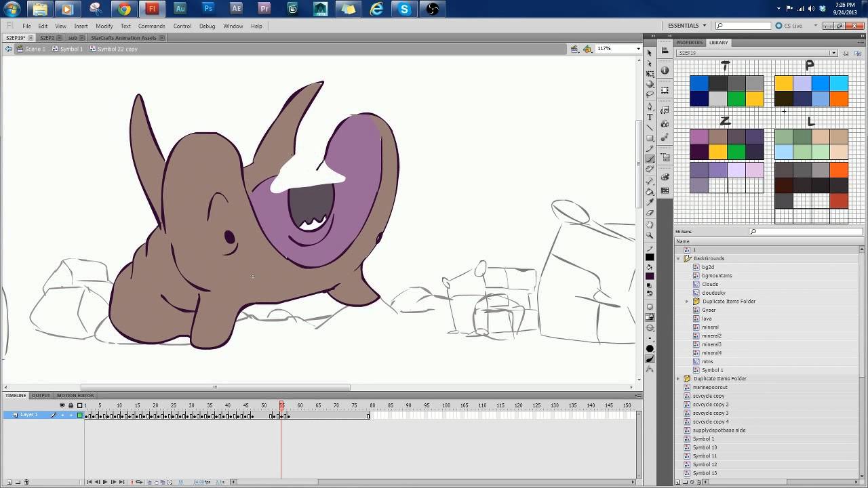This screenshot has height=488, width=868.
Task: Toggle show/hide all layers eye icon
Action: click(62, 405)
